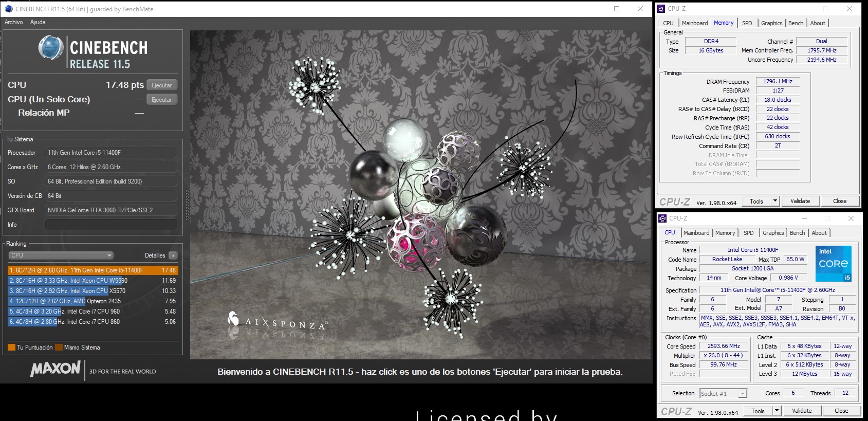Click CPU-Z CPU window title icon
This screenshot has width=868, height=421.
(662, 218)
